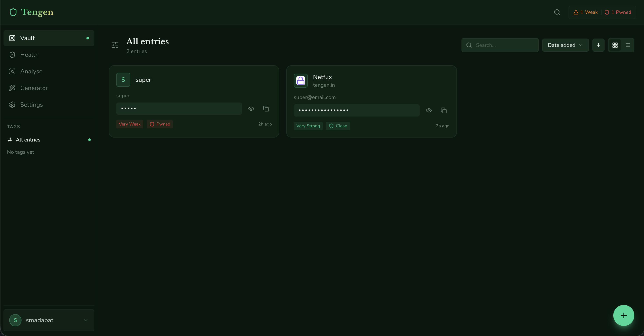Open the Health section
The width and height of the screenshot is (644, 336).
click(29, 55)
